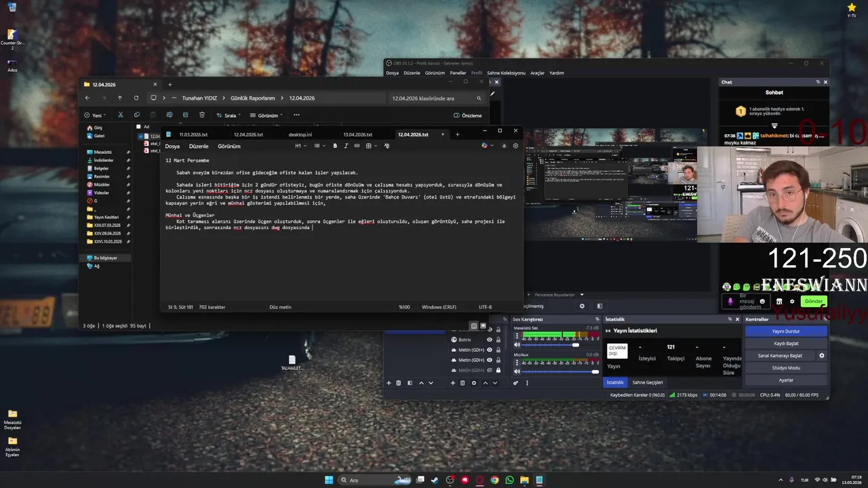Image resolution: width=868 pixels, height=488 pixels.
Task: Clear formatting in Notepad toolbar
Action: pos(387,146)
